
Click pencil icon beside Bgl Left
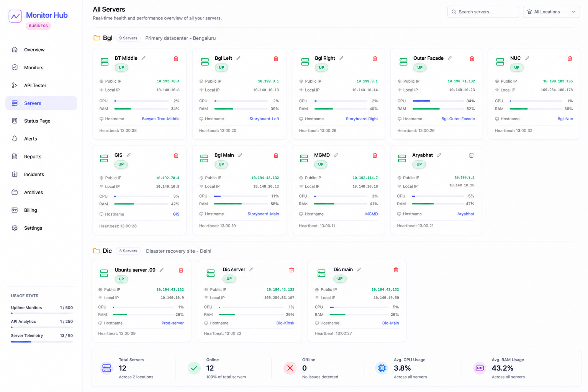pyautogui.click(x=238, y=58)
